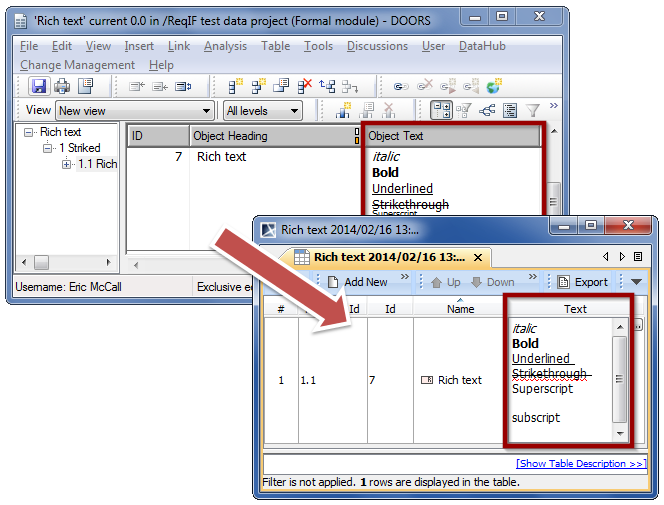664x505 pixels.
Task: Click the funnel filter icon in DOORS
Action: pos(532,111)
